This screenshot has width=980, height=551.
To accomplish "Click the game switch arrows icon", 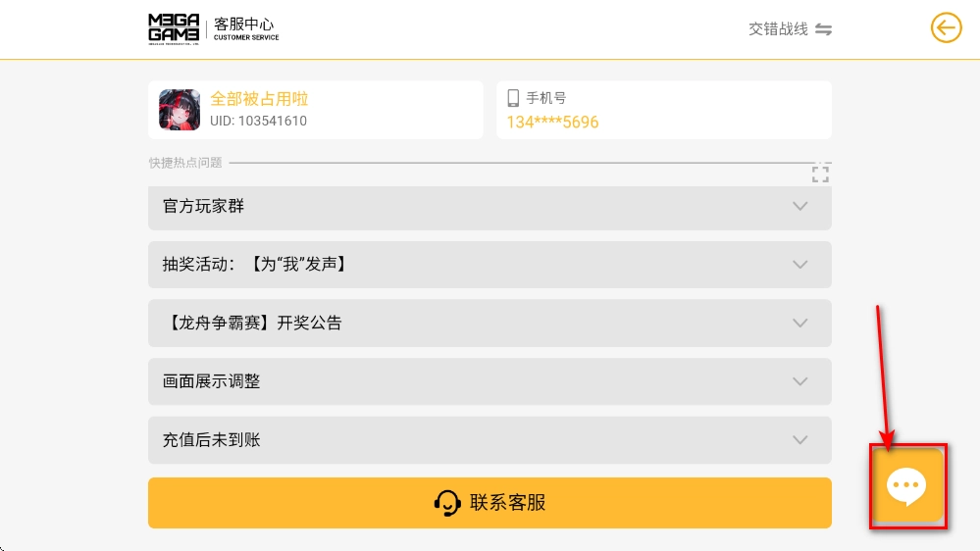I will 824,29.
